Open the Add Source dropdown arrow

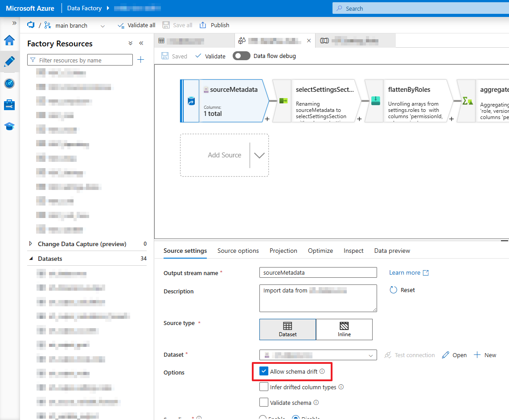click(259, 155)
